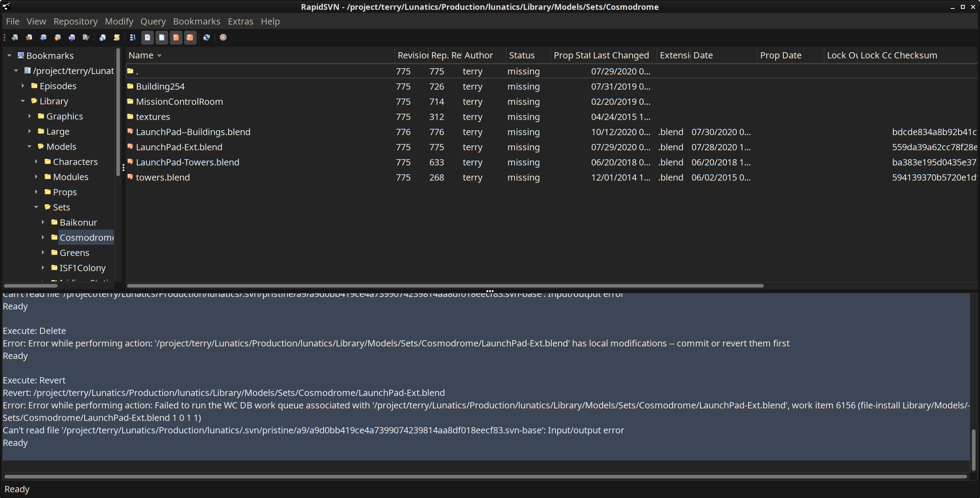Click the Revert toolbar icon
This screenshot has width=980, height=498.
(x=72, y=37)
